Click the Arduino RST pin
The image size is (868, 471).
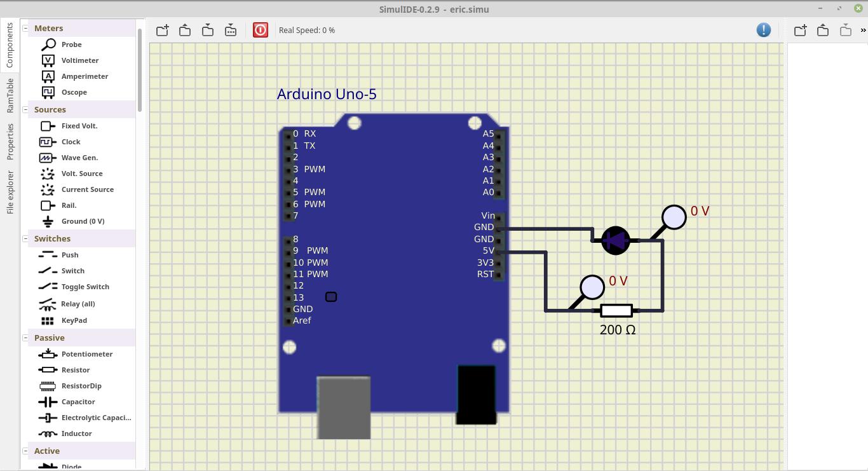point(499,275)
